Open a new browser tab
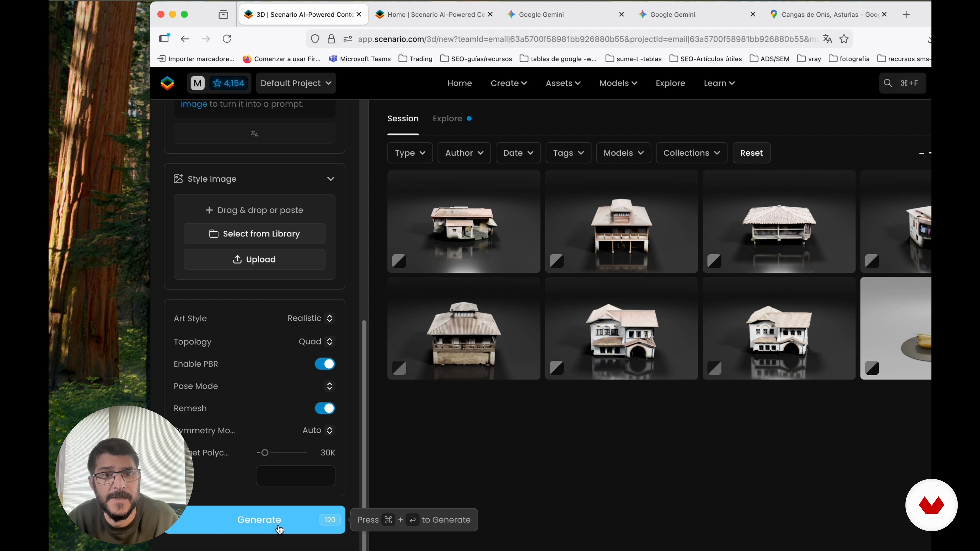Viewport: 980px width, 551px height. pyautogui.click(x=906, y=15)
